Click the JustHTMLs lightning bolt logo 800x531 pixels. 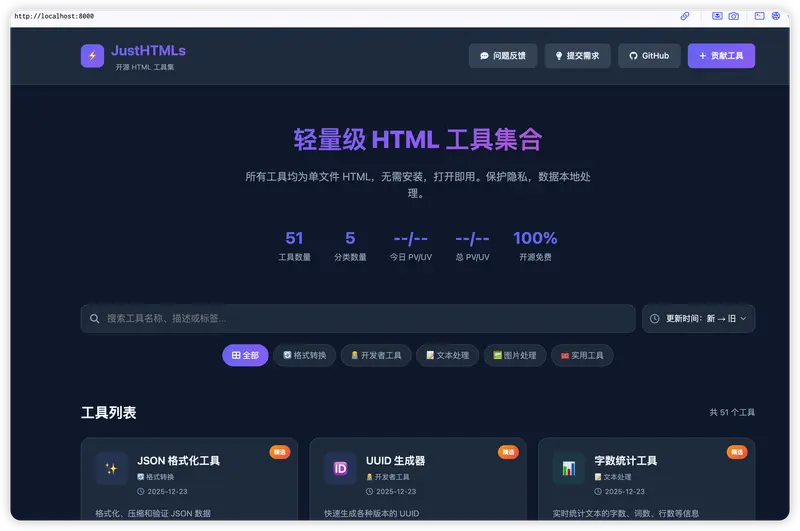92,56
